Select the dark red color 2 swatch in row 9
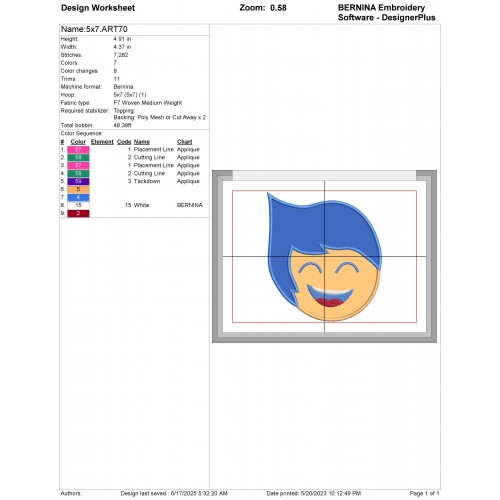 click(78, 213)
